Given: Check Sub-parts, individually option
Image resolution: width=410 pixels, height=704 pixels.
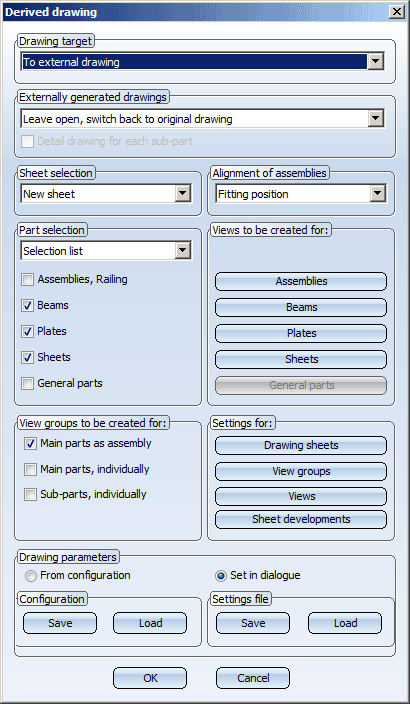Looking at the screenshot, I should click(31, 495).
